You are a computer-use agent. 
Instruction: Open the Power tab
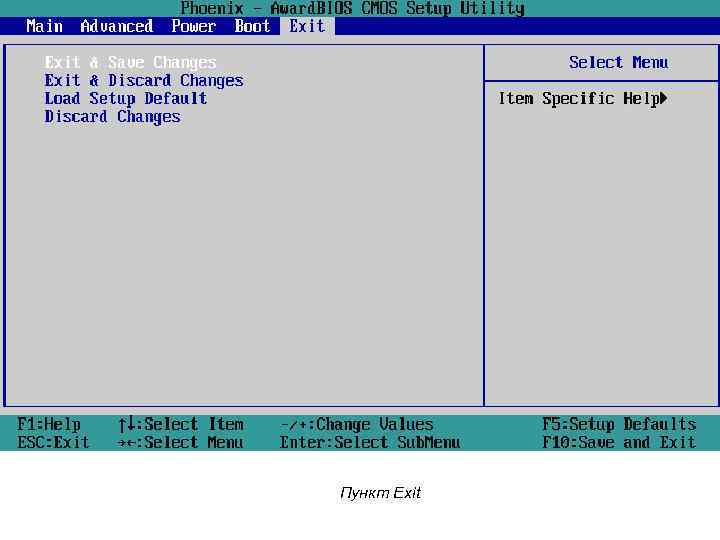tap(193, 26)
